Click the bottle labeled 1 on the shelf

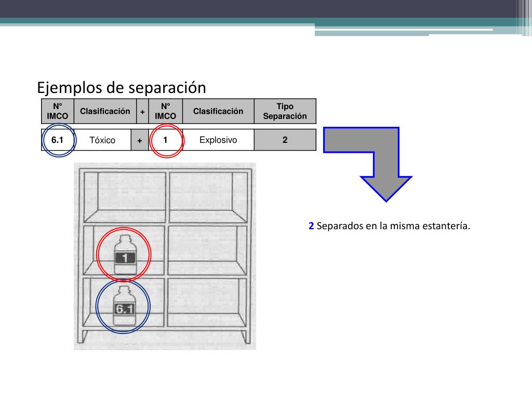tap(125, 255)
